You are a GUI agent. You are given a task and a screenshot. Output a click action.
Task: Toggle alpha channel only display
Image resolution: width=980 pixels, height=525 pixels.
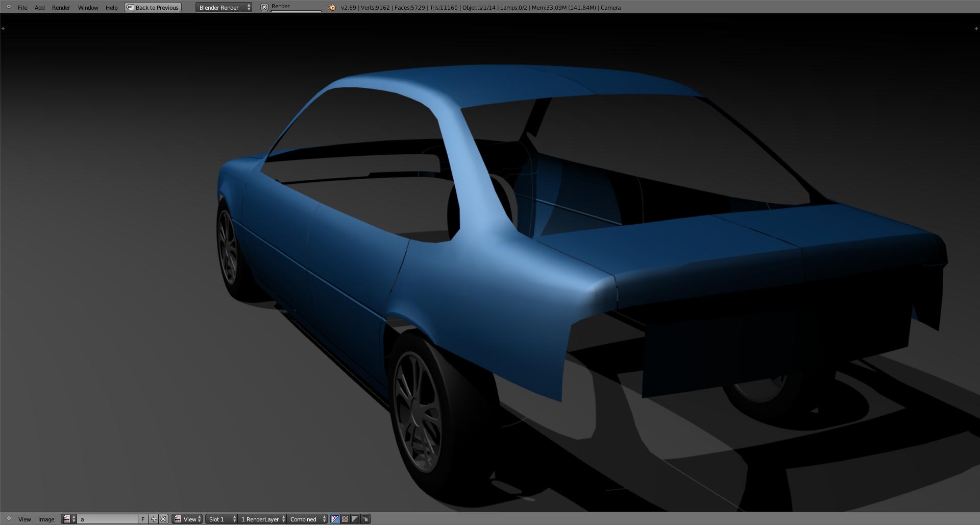[355, 519]
